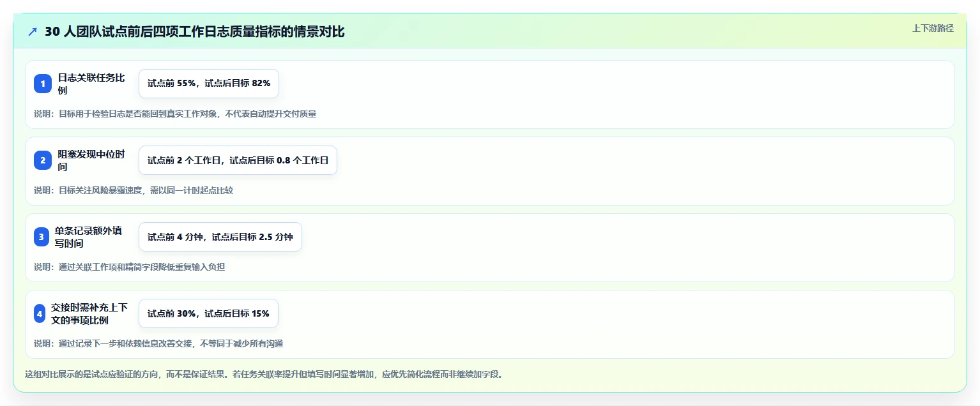The height and width of the screenshot is (406, 980).
Task: Click the 试点前 4 分钟 value pill
Action: (x=220, y=237)
